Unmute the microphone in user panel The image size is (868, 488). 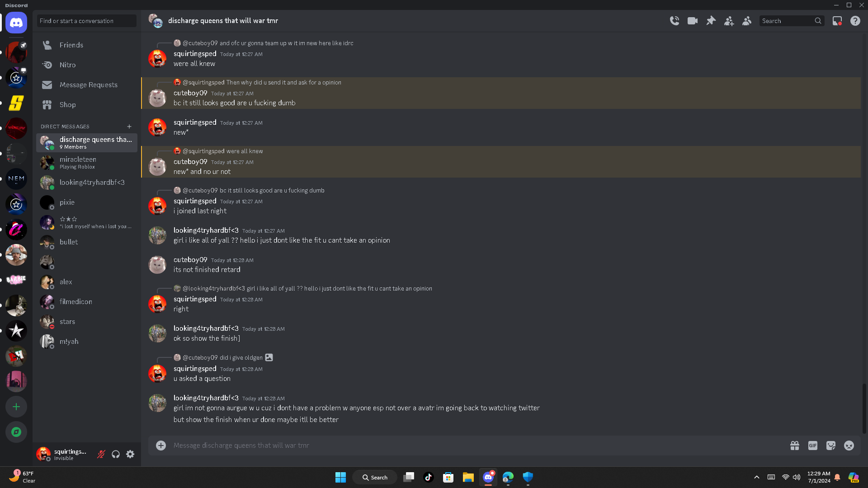(101, 454)
